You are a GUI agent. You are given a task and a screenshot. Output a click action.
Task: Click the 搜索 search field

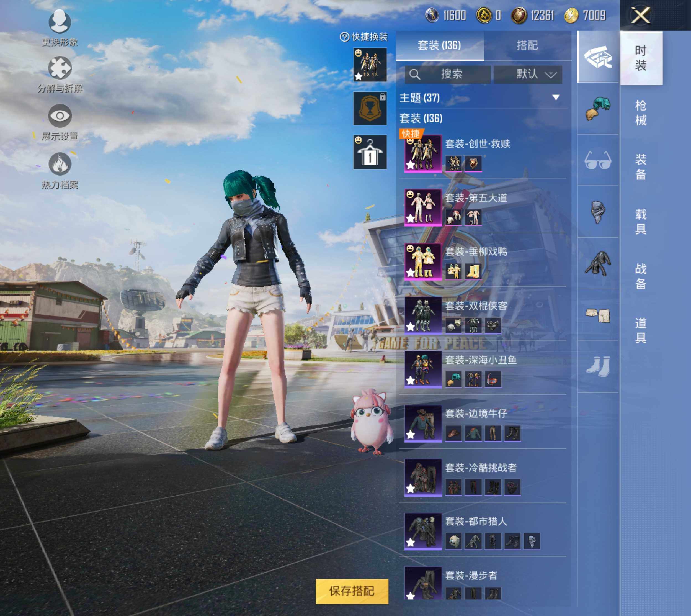point(447,74)
